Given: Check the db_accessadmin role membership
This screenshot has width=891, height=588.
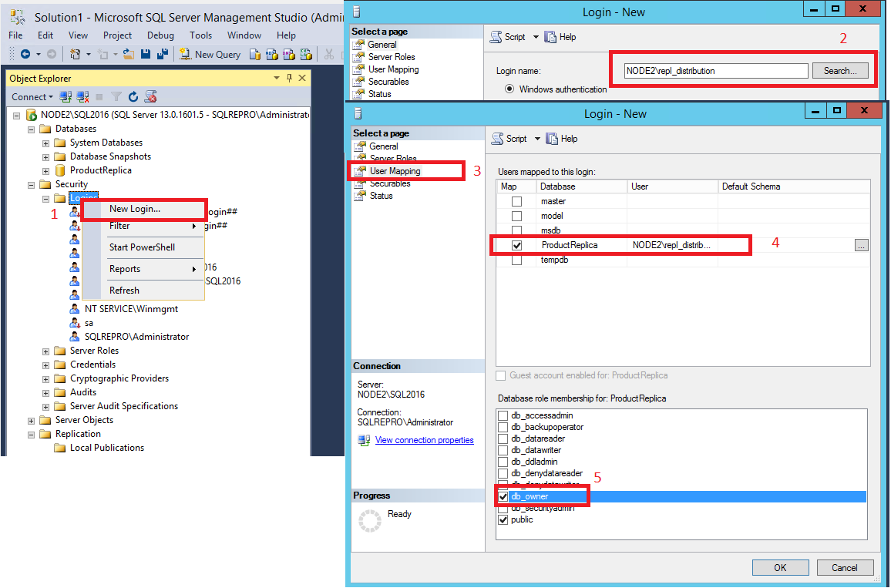Looking at the screenshot, I should pos(504,415).
